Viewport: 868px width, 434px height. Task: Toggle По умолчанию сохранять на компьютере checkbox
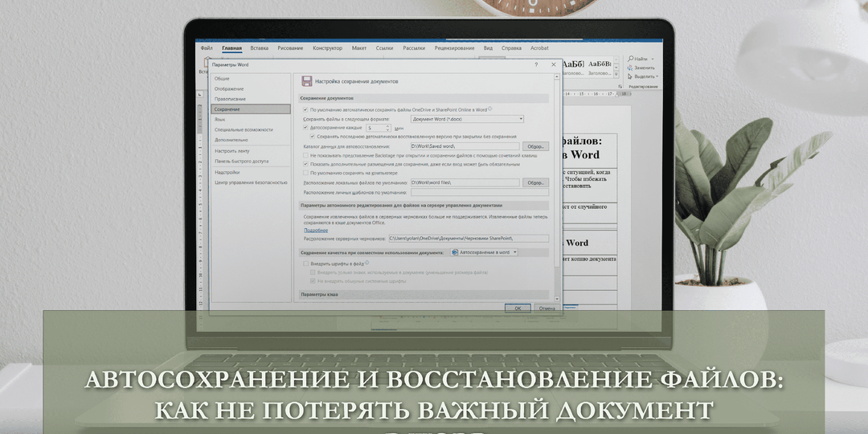tap(305, 174)
